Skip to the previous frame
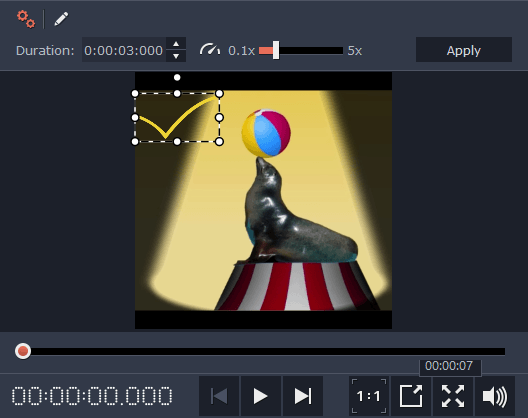This screenshot has height=418, width=528. [x=219, y=396]
